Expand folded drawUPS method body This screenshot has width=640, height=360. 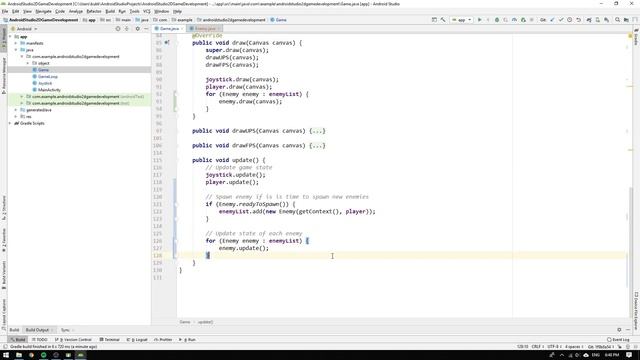pos(317,131)
